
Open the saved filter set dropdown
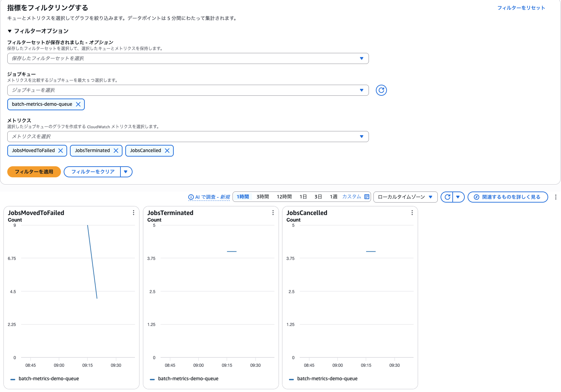tap(188, 58)
